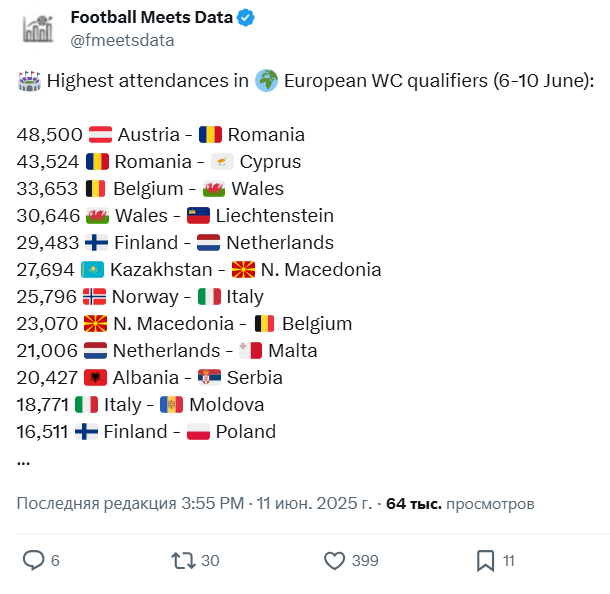Screen dimensions: 610x594
Task: Open Последняя редакция edit history link
Action: click(x=96, y=503)
